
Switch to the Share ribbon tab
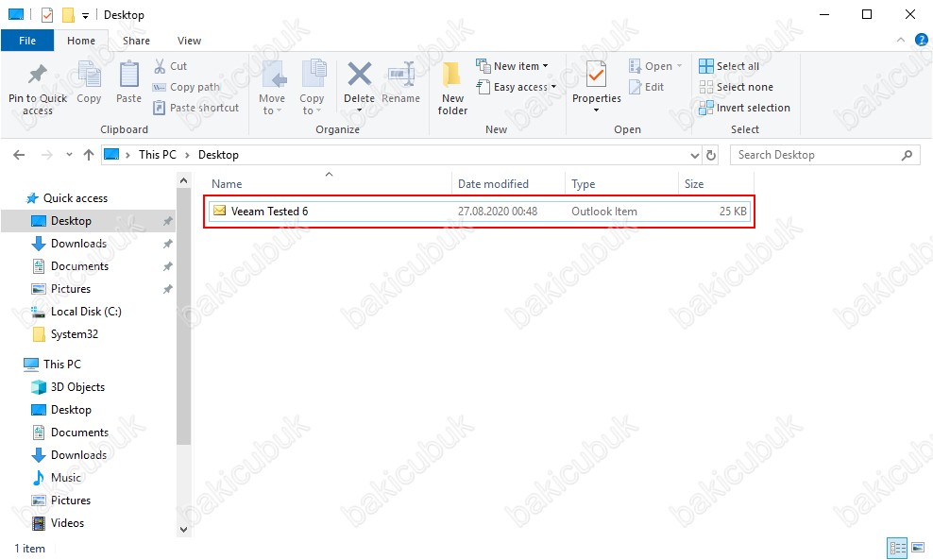click(x=136, y=41)
